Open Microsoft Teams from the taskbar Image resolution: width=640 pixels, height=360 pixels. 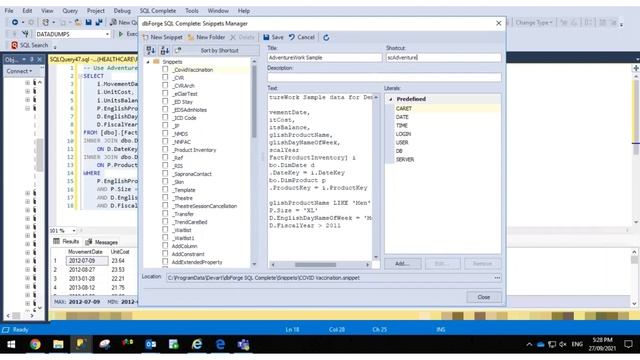click(x=244, y=344)
